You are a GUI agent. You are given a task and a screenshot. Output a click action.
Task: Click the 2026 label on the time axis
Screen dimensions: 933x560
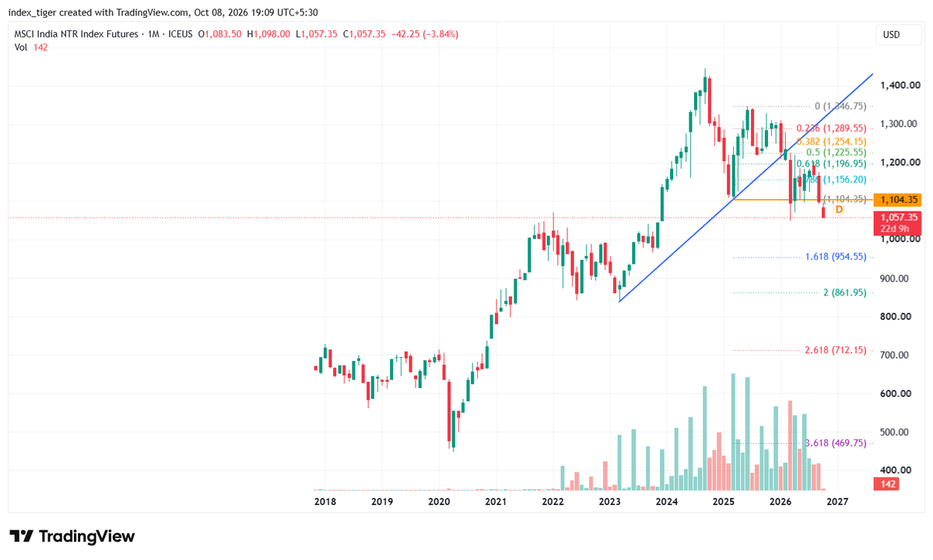[780, 502]
